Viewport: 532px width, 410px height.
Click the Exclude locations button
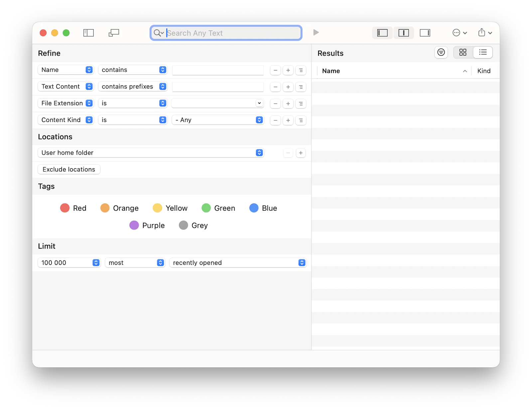point(68,169)
